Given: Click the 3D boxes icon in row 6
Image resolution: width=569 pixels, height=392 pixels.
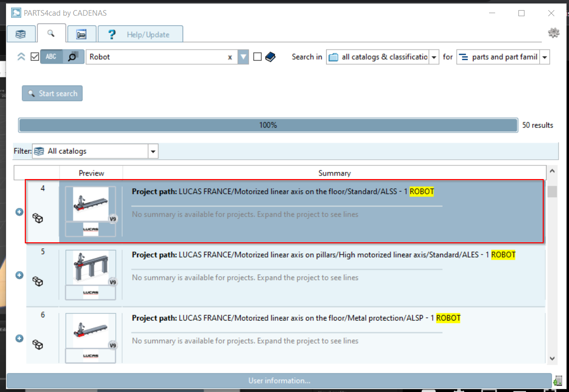Looking at the screenshot, I should pyautogui.click(x=38, y=344).
